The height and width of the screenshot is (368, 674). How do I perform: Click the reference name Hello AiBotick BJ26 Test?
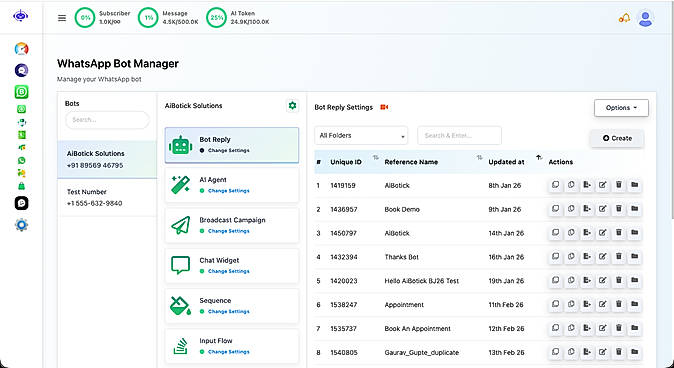click(422, 281)
